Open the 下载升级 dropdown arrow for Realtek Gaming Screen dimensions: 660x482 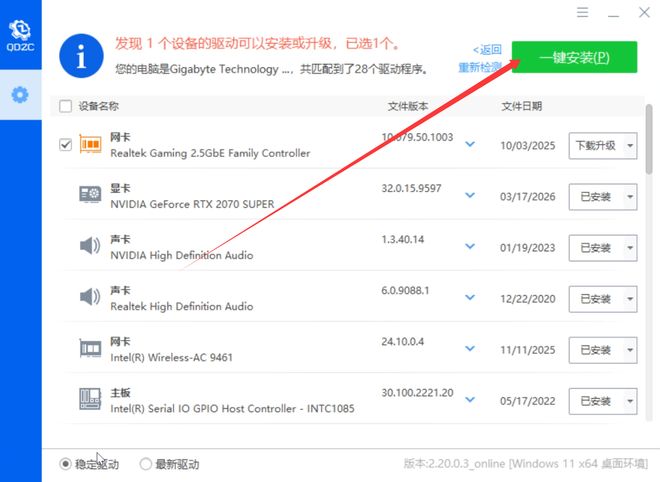pos(630,146)
